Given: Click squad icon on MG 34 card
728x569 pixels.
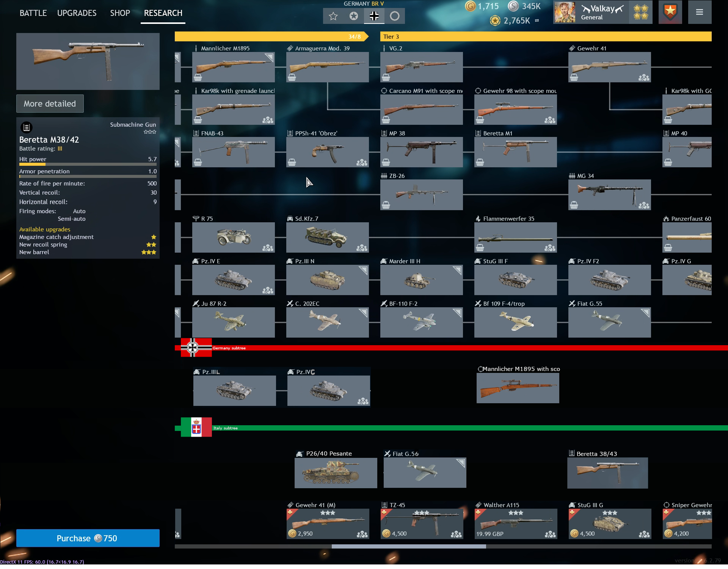Looking at the screenshot, I should (x=643, y=205).
